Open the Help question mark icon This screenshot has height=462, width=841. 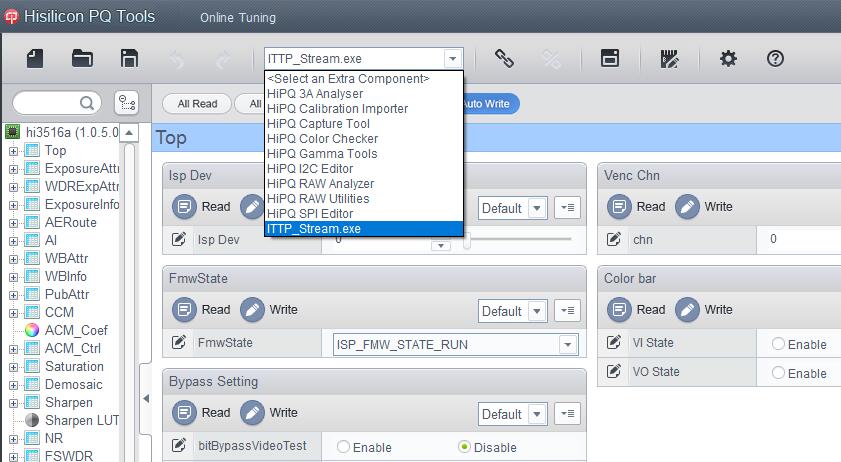[x=776, y=58]
